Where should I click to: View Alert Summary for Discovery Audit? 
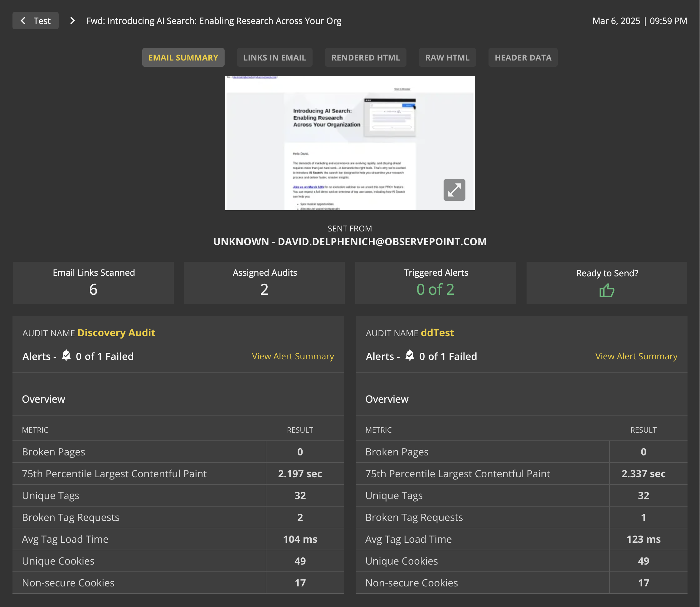coord(293,356)
